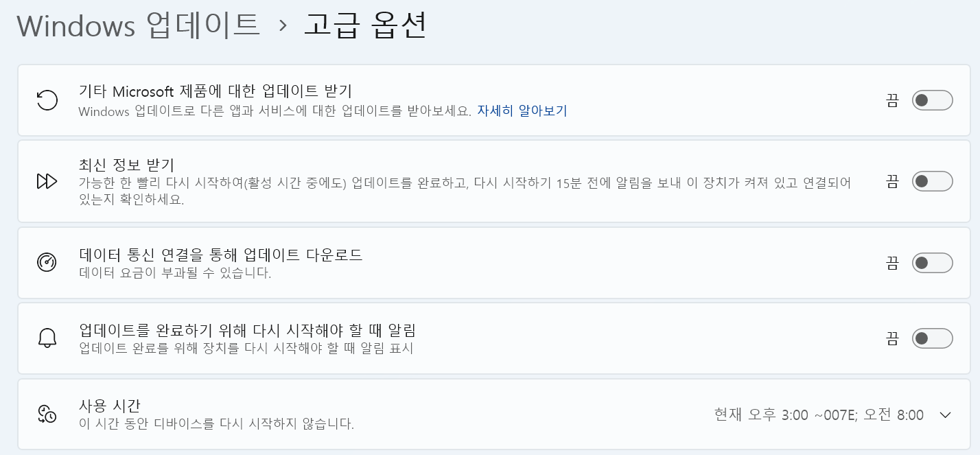This screenshot has height=455, width=980.
Task: Click the 데이터 요금이 부과될 수 있습니다 description
Action: click(x=175, y=273)
